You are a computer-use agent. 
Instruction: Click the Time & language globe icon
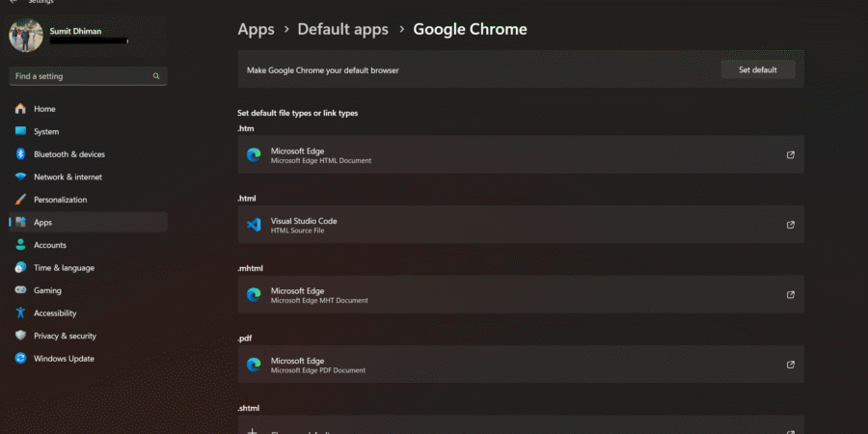(x=20, y=267)
